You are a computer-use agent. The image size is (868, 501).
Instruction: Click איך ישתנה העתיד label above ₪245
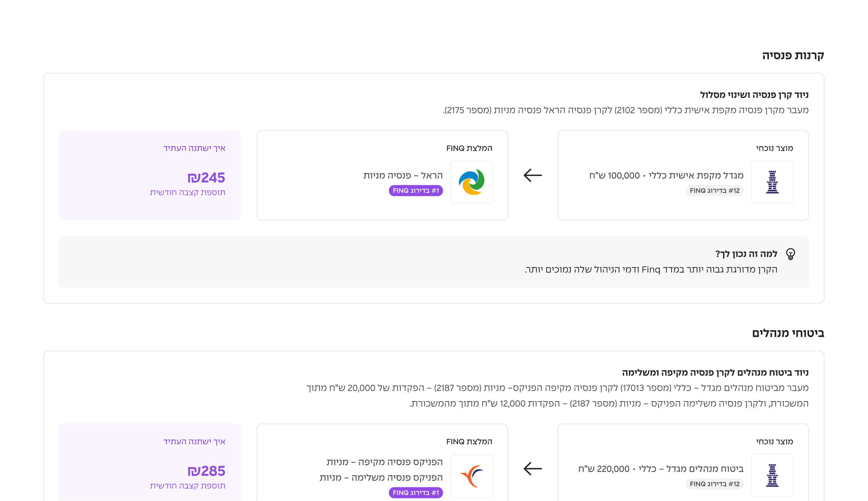pos(194,148)
